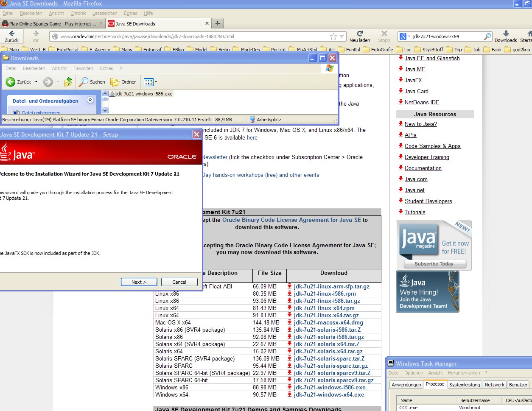This screenshot has height=411, width=532.
Task: Open Firefox Extras menu
Action: [131, 13]
